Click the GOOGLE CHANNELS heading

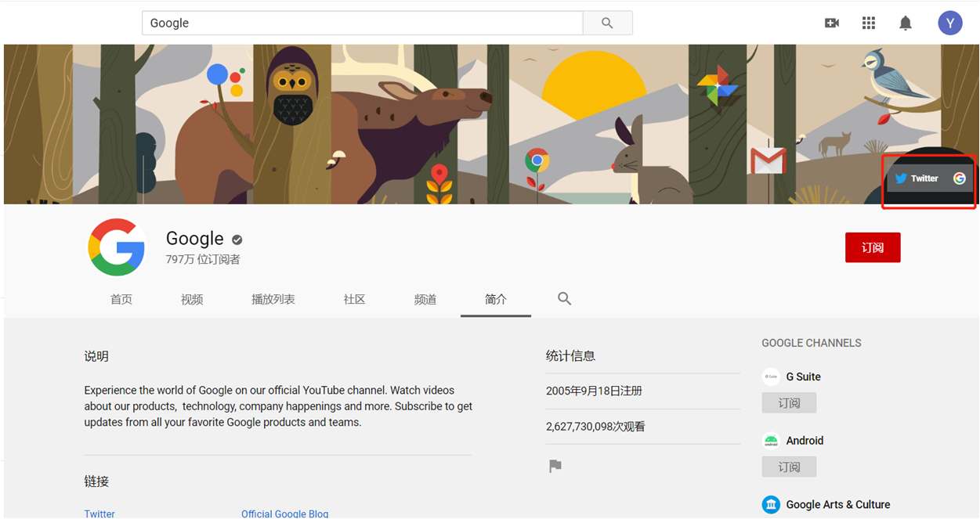[x=812, y=343]
